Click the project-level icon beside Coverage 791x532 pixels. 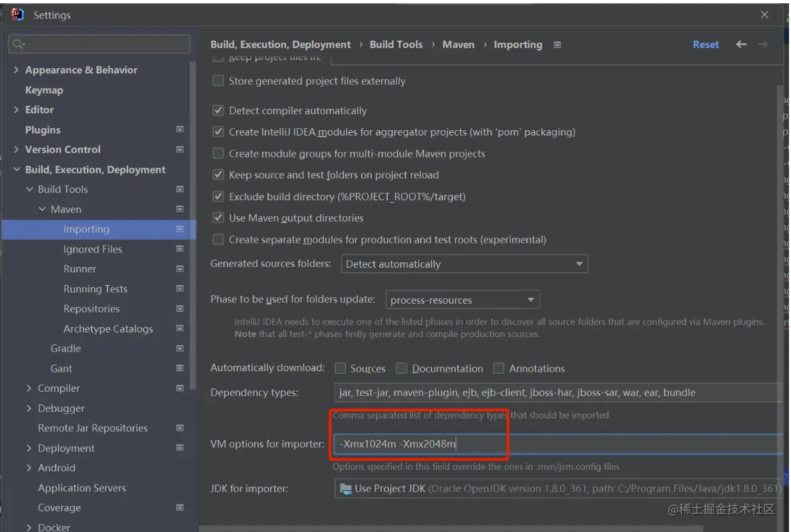[180, 508]
